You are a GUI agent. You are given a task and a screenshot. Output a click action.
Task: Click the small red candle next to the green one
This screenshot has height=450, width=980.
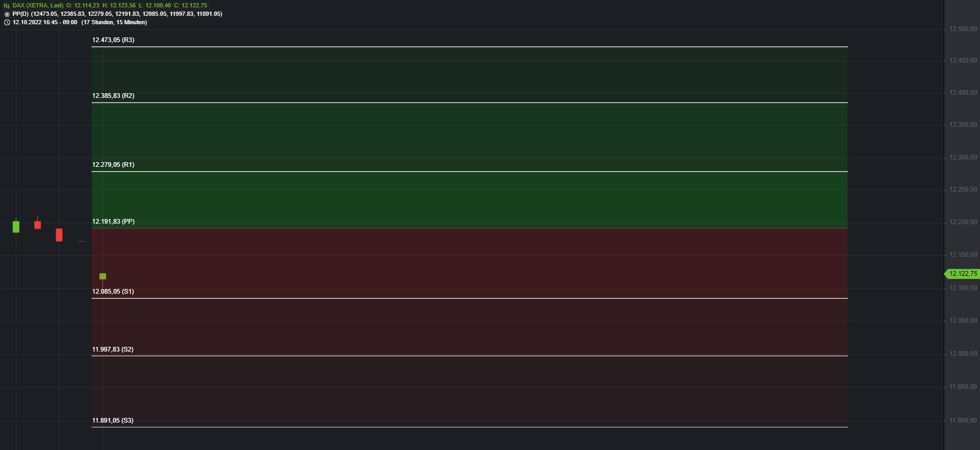pos(37,225)
